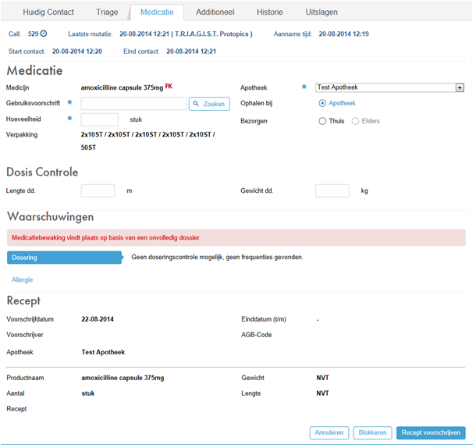Select the Ophalen bij Apotheek radio button
This screenshot has width=476, height=448.
pyautogui.click(x=322, y=103)
